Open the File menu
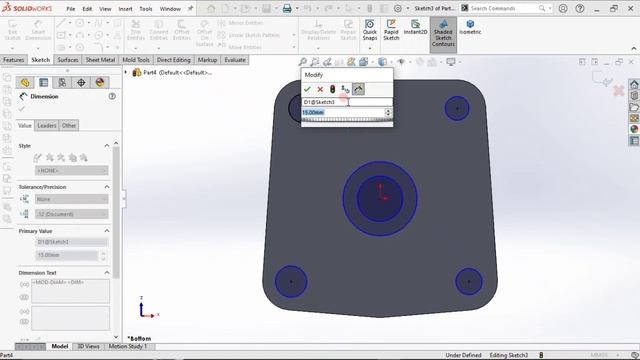640x360 pixels. click(x=71, y=9)
